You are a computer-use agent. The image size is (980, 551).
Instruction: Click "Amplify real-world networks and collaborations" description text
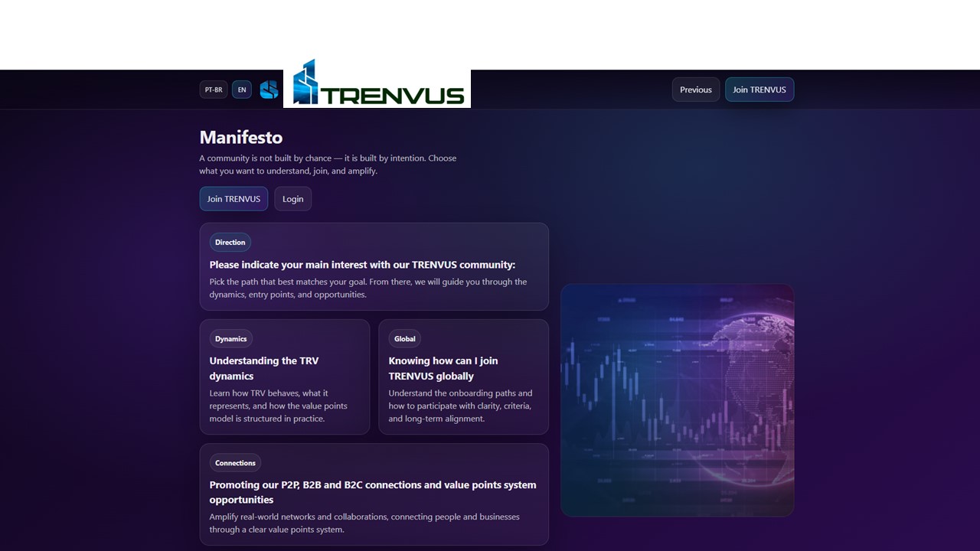[364, 523]
